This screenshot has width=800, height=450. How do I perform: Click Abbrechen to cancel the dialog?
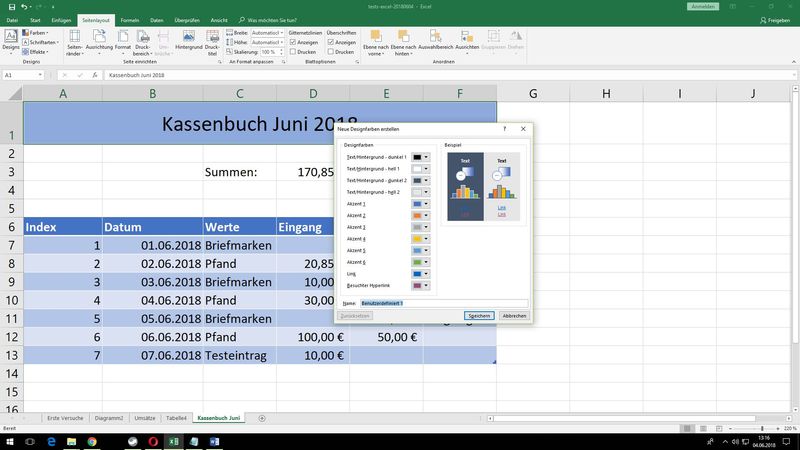[x=514, y=315]
